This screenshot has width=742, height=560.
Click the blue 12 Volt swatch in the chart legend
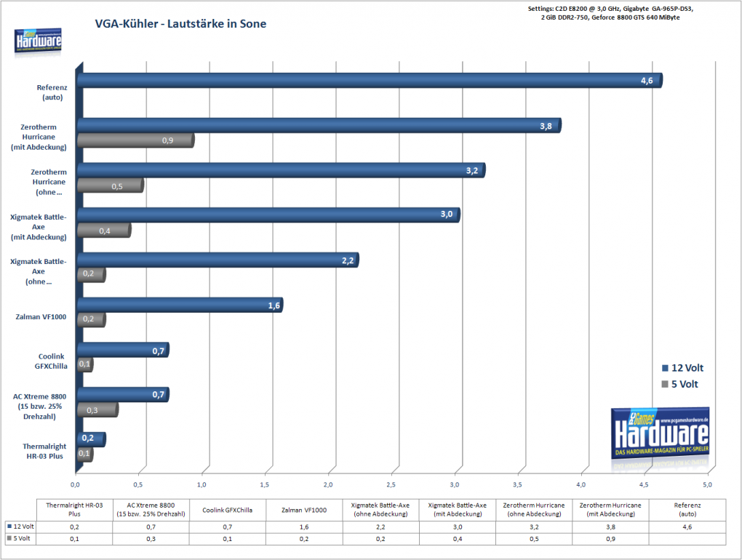665,368
